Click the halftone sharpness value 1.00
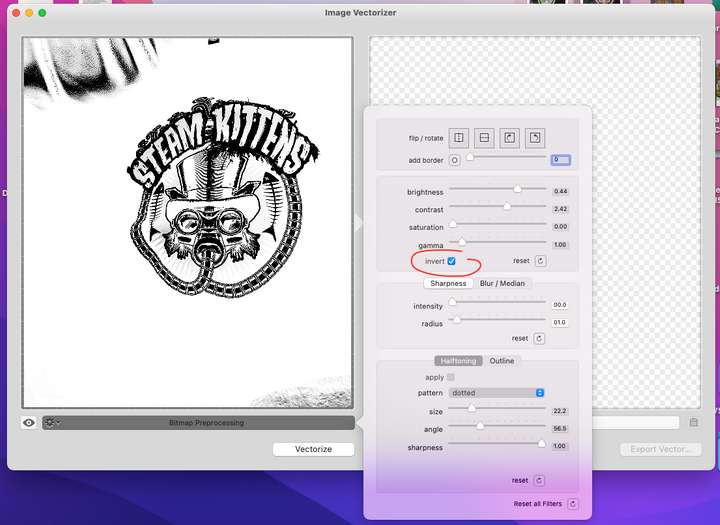 [x=560, y=446]
